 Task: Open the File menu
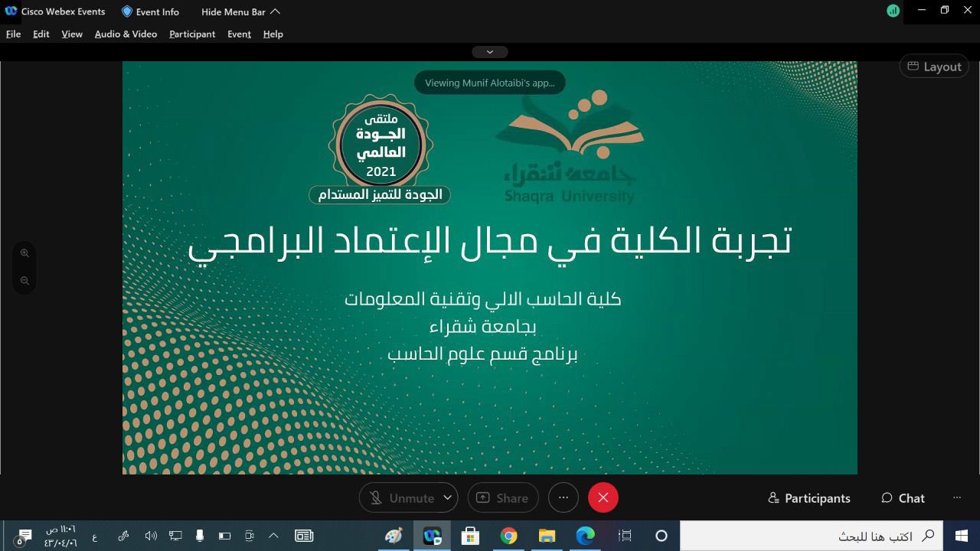[13, 34]
